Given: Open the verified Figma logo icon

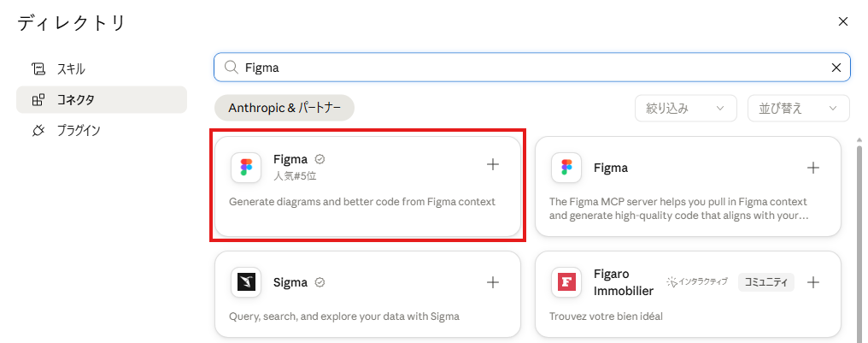Looking at the screenshot, I should click(x=246, y=168).
